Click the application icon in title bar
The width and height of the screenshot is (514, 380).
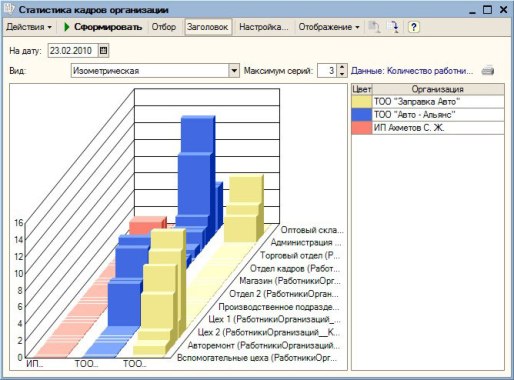pyautogui.click(x=9, y=9)
